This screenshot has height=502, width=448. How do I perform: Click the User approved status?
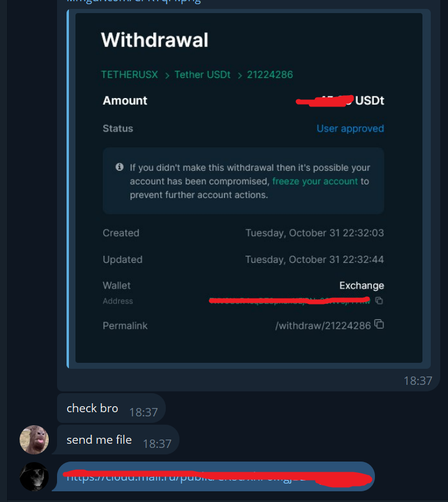coord(350,128)
